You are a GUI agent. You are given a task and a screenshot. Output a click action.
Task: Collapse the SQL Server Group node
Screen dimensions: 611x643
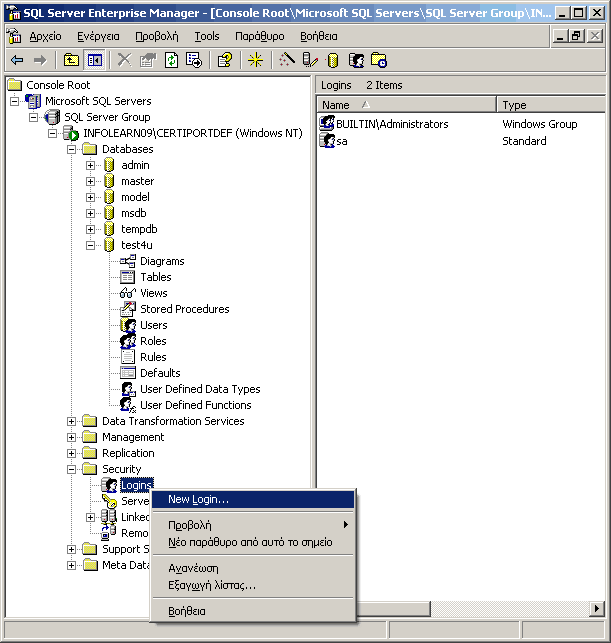pyautogui.click(x=34, y=117)
